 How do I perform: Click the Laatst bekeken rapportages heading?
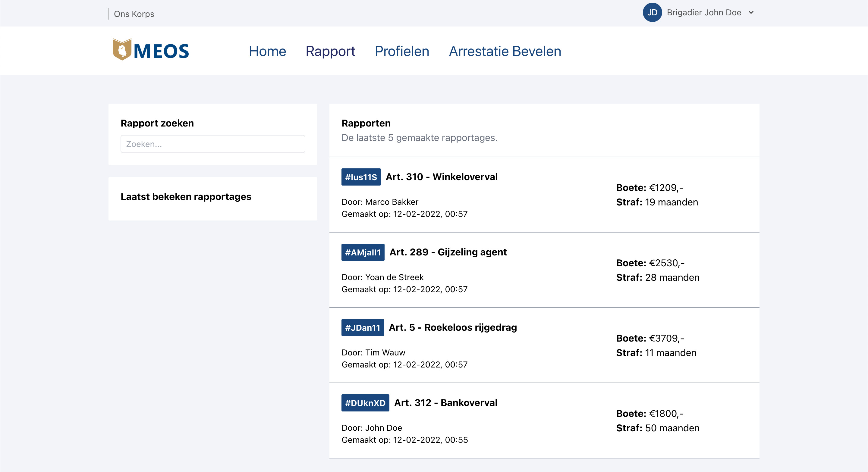click(x=186, y=197)
